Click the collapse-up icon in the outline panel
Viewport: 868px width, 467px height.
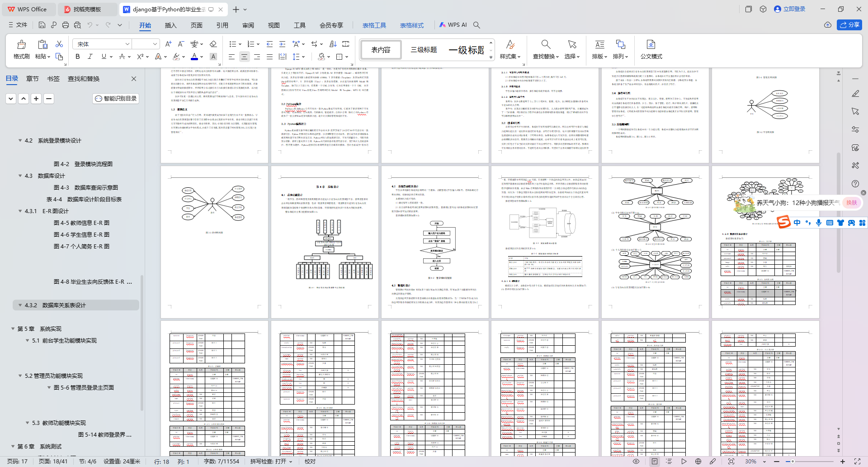point(24,98)
